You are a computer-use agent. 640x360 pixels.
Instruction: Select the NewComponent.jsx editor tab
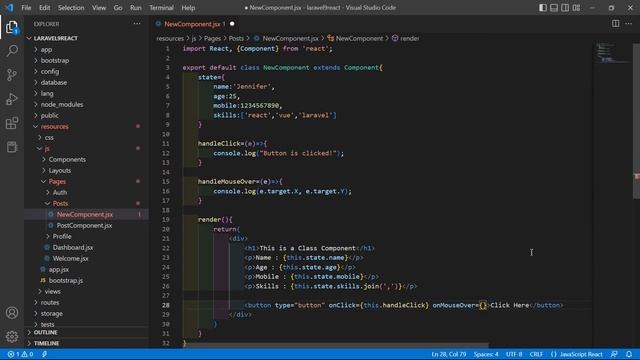[x=192, y=24]
